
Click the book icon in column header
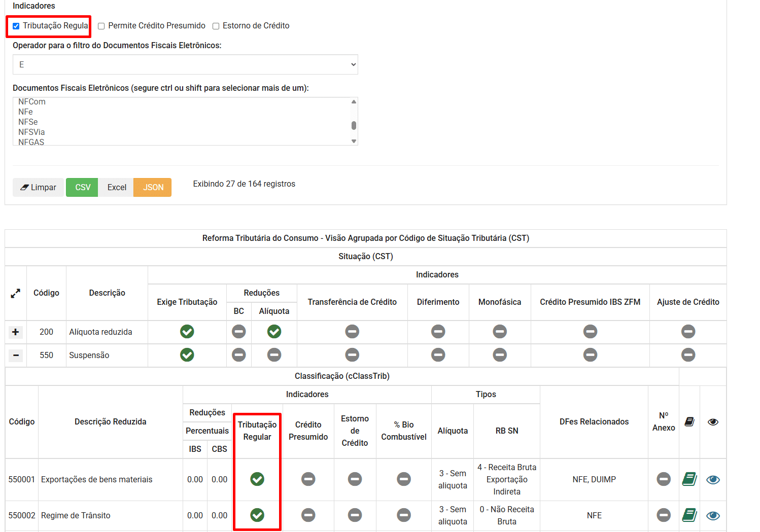coord(689,422)
